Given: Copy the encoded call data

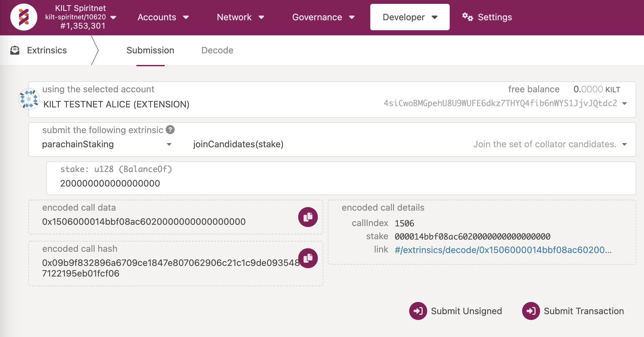Looking at the screenshot, I should click(308, 217).
